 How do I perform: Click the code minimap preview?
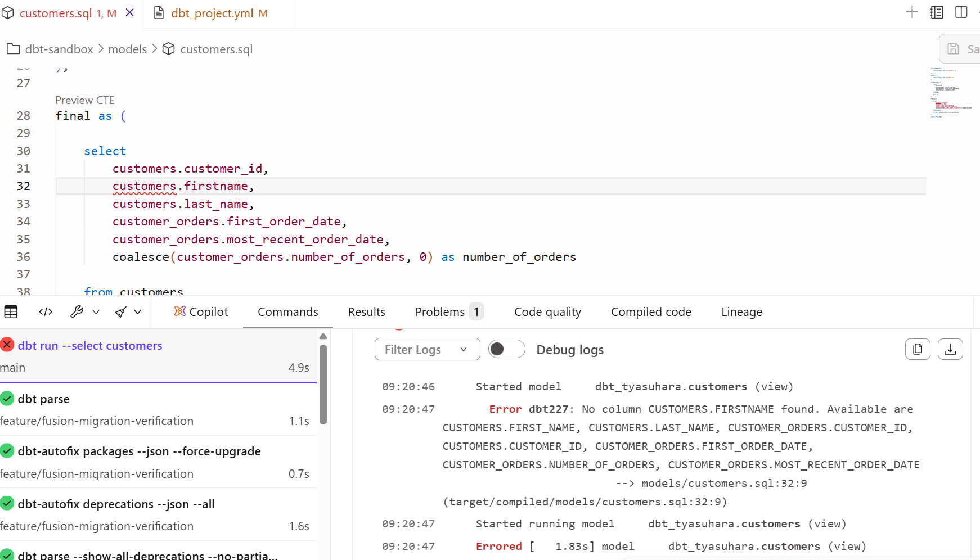(x=951, y=92)
